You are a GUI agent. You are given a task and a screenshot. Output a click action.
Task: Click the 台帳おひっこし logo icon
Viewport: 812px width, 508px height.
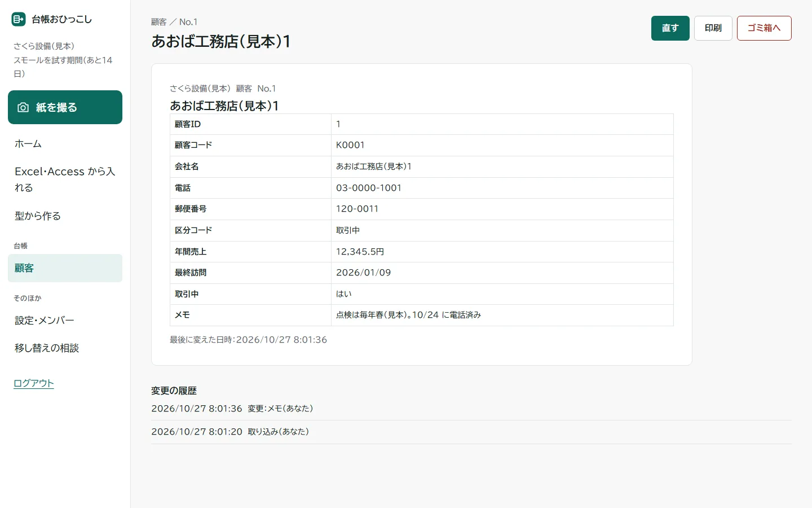click(19, 19)
